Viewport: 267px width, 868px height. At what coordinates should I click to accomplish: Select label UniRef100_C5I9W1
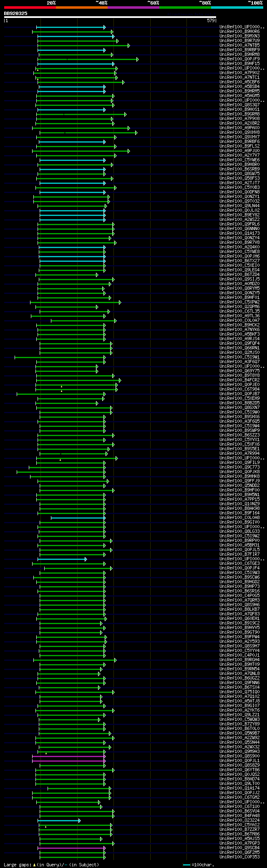239,357
